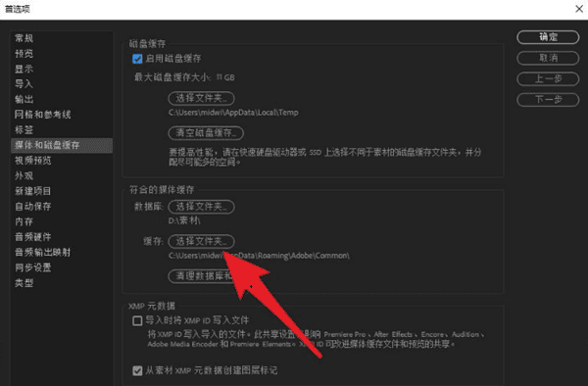Viewport: 588px width, 386px height.
Task: Choose folder for the 数据库 location
Action: 201,207
